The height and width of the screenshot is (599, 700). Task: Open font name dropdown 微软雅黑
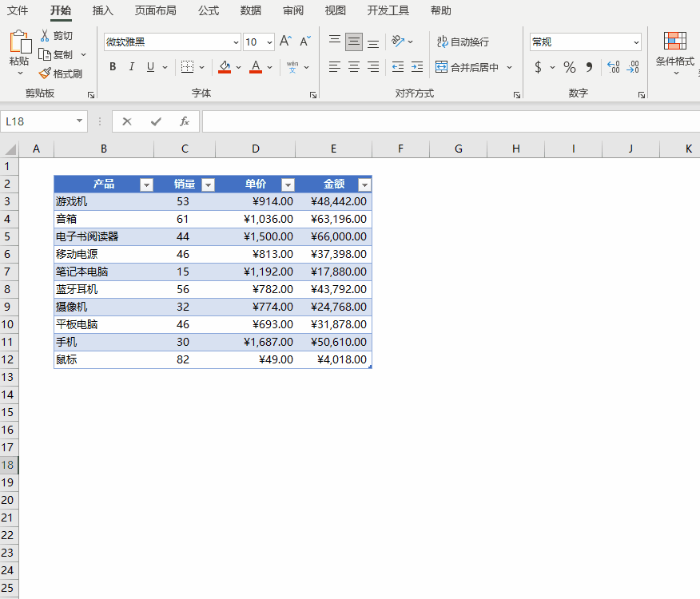tap(237, 42)
